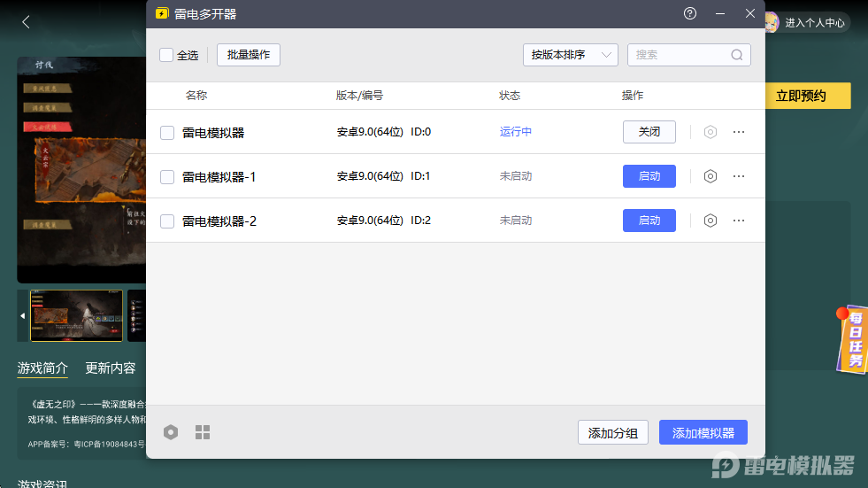Viewport: 868px width, 488px height.
Task: Click 安卓9.0(64位) ID:1 version text
Action: (x=384, y=176)
